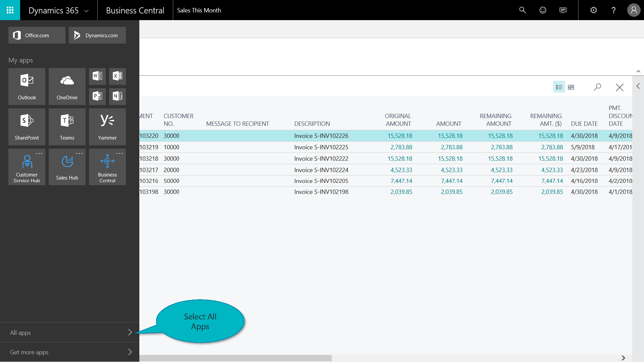
Task: Click the app launcher waffle icon
Action: pyautogui.click(x=10, y=10)
